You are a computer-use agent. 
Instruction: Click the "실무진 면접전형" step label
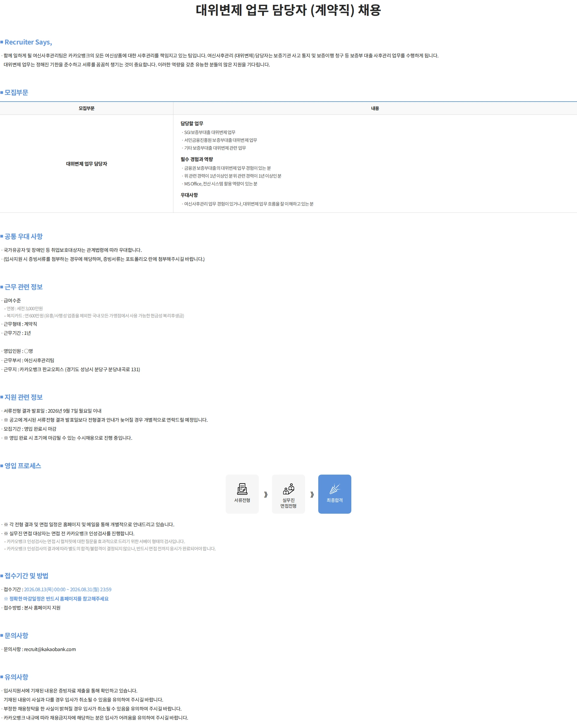point(288,503)
